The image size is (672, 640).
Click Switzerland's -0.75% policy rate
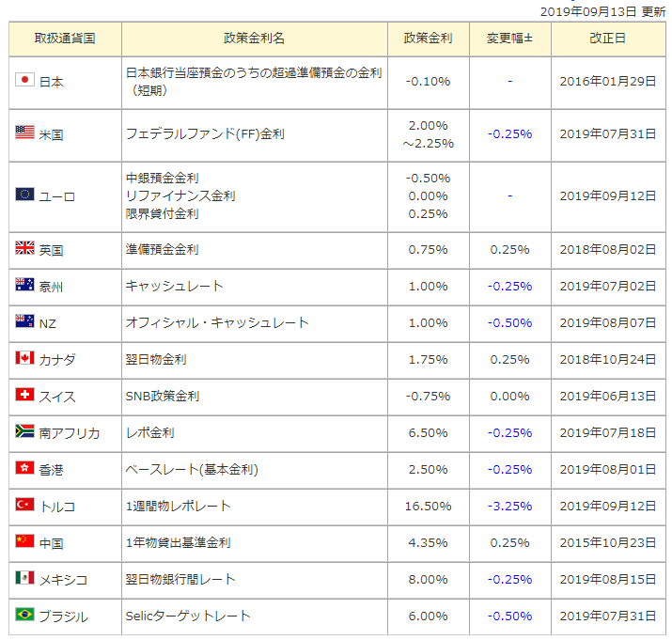[x=429, y=396]
